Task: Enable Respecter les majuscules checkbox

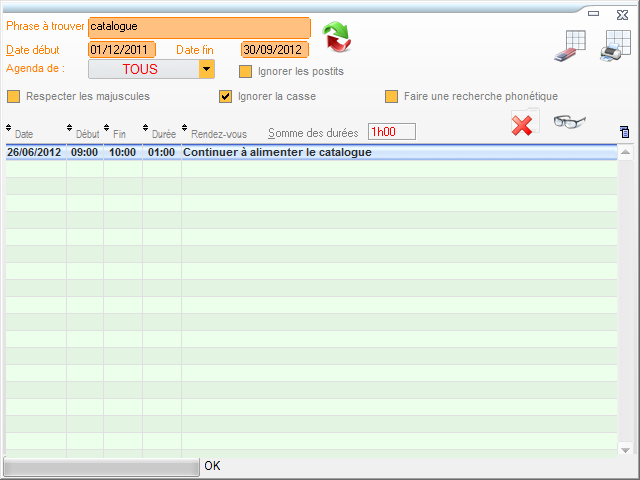Action: 14,97
